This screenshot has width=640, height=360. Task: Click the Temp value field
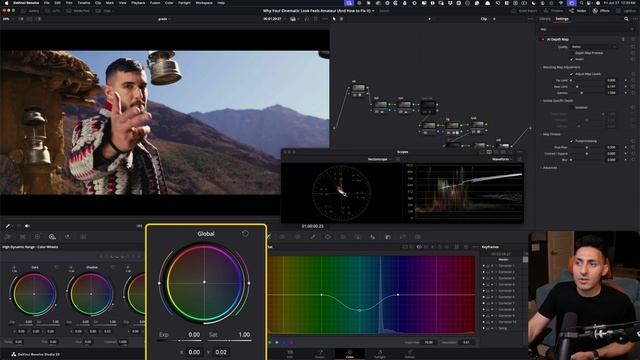coord(18,342)
